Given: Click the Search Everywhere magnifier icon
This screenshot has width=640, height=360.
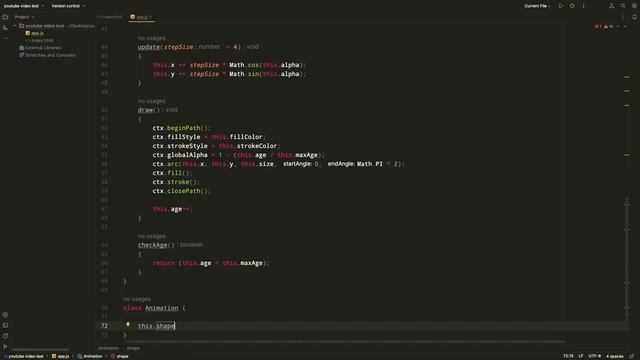Looking at the screenshot, I should (623, 6).
